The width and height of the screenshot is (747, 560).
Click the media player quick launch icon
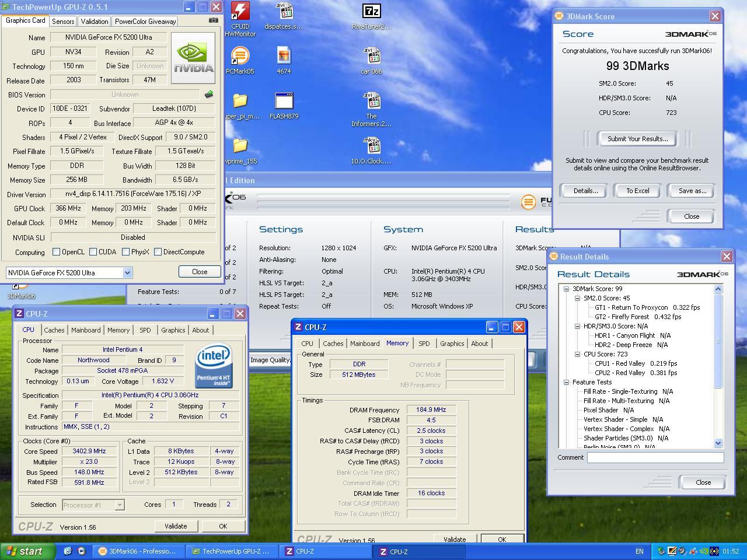click(81, 551)
